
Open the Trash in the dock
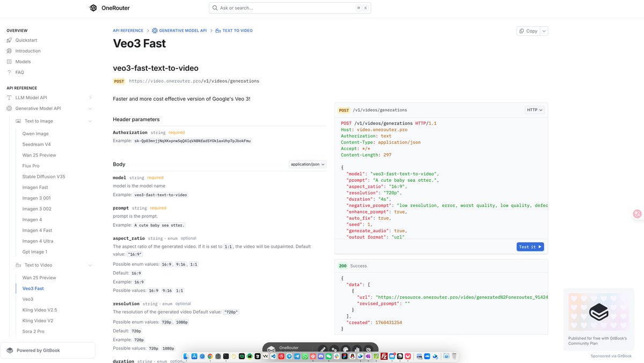coord(455,356)
